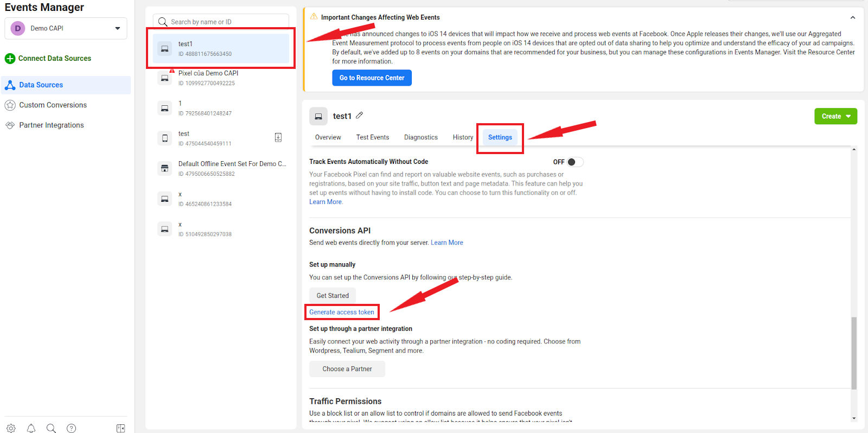Click the pencil icon to rename test1
Screen dimensions: 868x433
360,116
